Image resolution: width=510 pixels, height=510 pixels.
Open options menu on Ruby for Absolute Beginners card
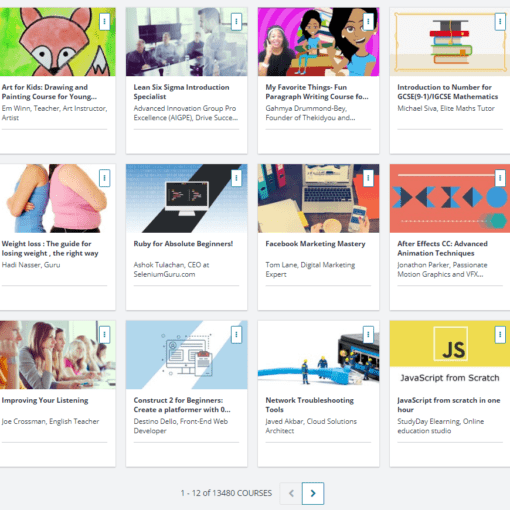[x=236, y=178]
